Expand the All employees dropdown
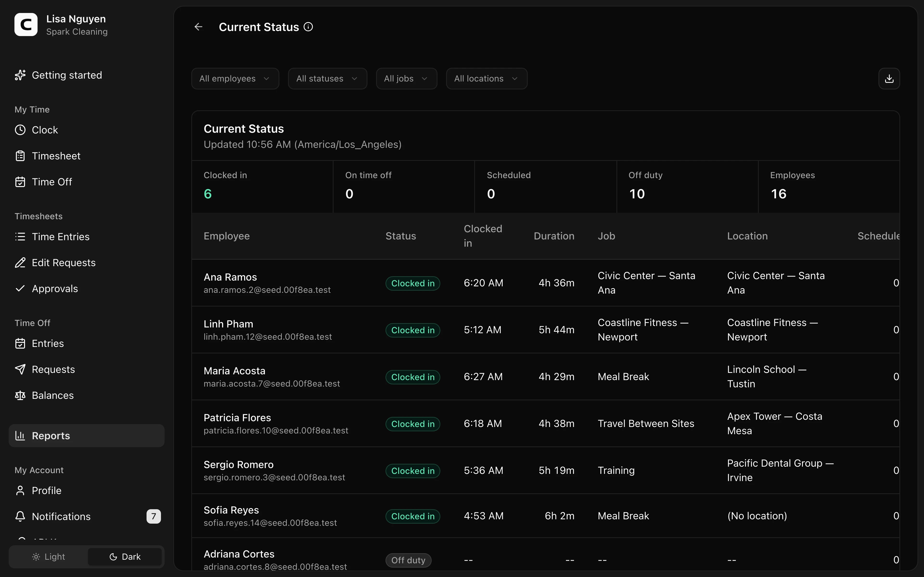The height and width of the screenshot is (577, 924). (235, 79)
